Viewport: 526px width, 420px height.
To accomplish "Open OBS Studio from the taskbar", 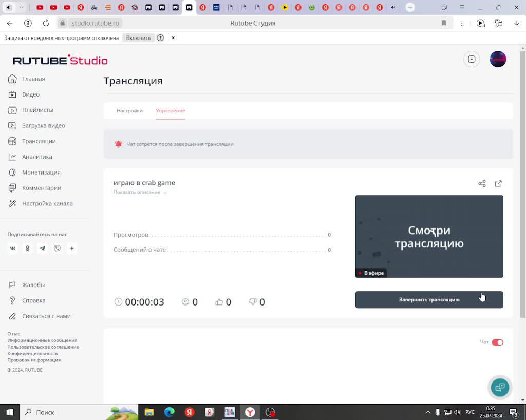I will (x=270, y=412).
